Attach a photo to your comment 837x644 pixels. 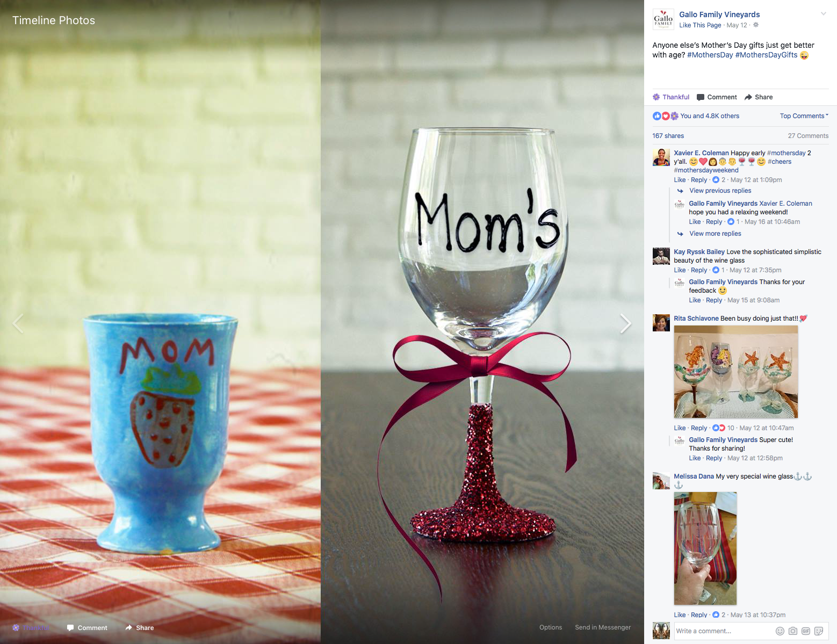coord(793,631)
